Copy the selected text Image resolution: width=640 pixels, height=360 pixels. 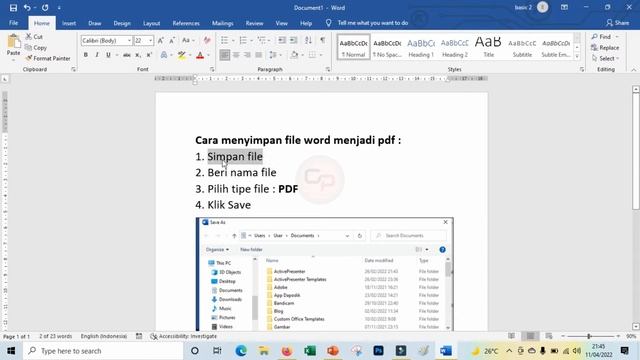pyautogui.click(x=36, y=48)
